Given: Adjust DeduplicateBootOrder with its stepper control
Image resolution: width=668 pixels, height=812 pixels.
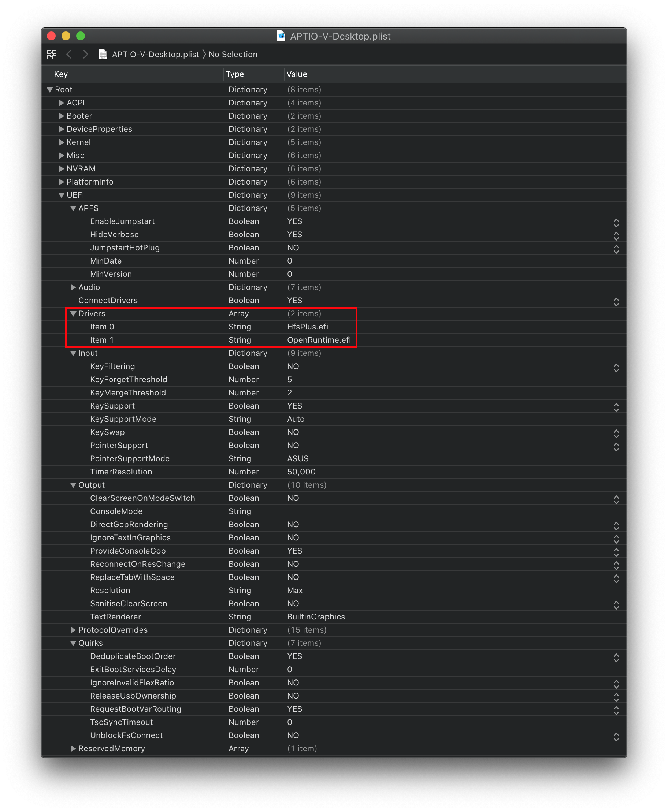Looking at the screenshot, I should click(x=616, y=657).
